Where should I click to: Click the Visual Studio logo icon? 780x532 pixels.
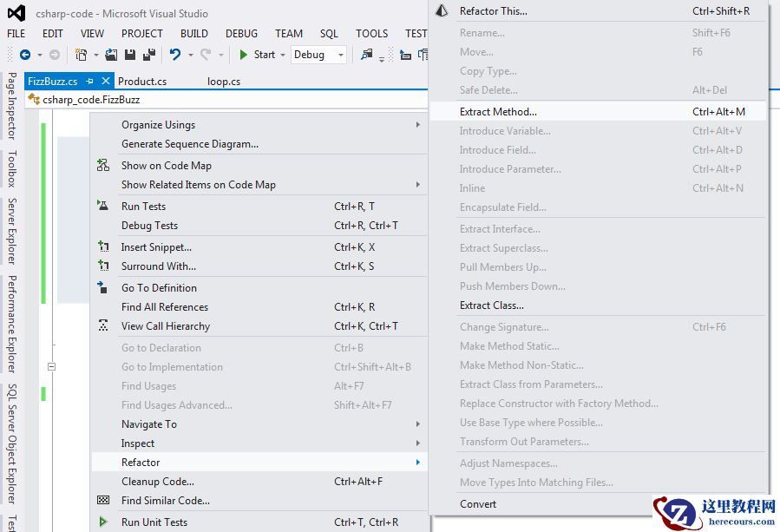(x=16, y=13)
